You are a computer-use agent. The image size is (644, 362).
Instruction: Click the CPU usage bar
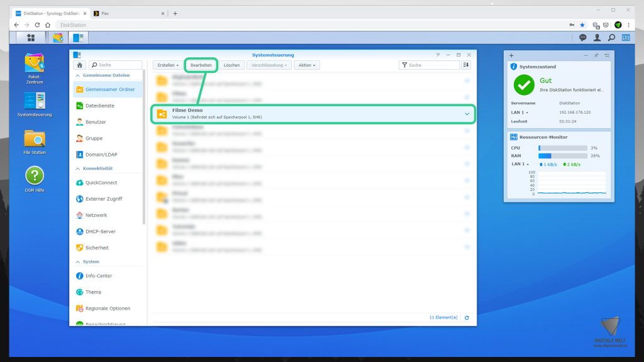click(563, 148)
